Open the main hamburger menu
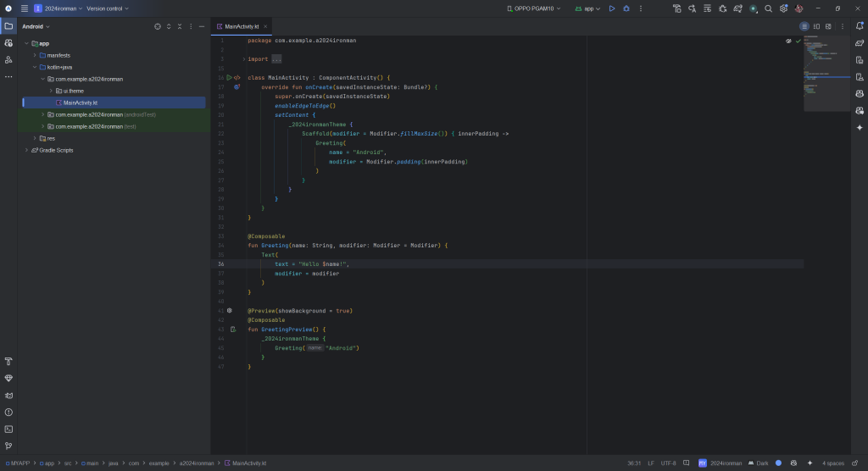868x471 pixels. point(25,8)
